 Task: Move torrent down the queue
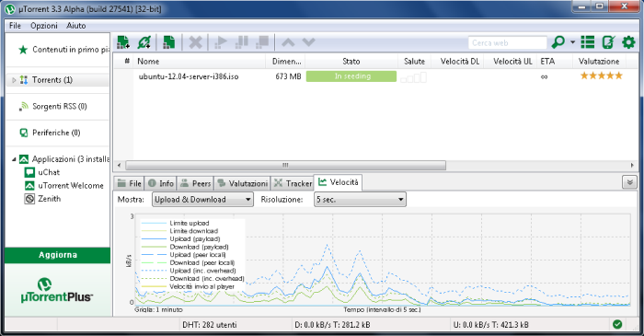309,42
